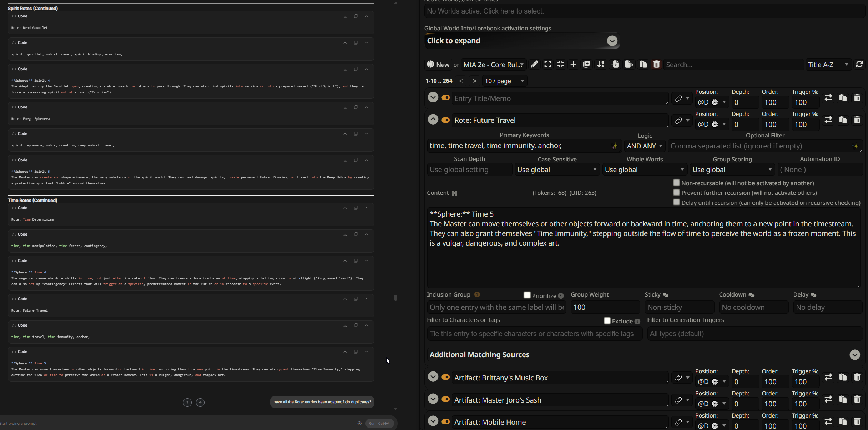
Task: Open the Case-Sensitive Use global dropdown
Action: 557,170
